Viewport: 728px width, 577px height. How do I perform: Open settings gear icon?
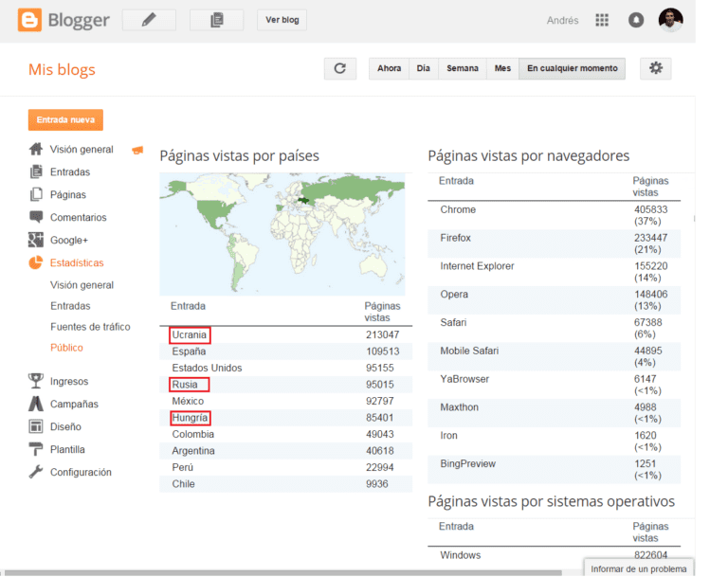tap(656, 69)
